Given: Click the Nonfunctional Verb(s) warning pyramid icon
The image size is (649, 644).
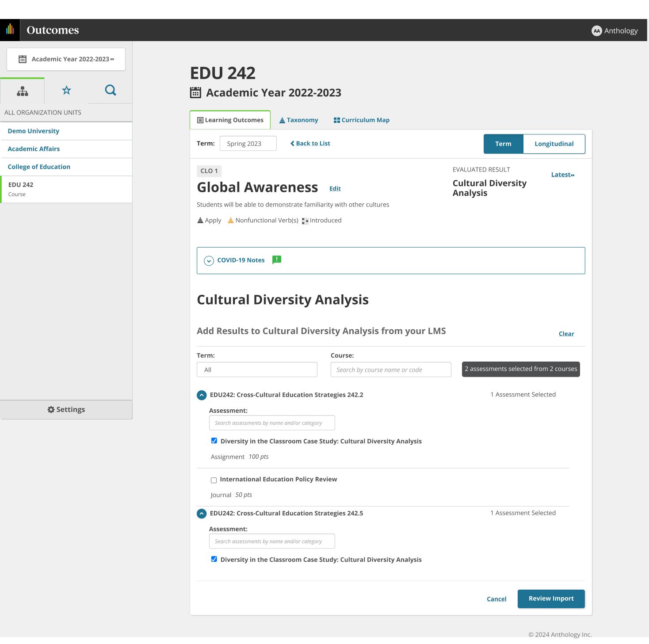Looking at the screenshot, I should tap(230, 220).
